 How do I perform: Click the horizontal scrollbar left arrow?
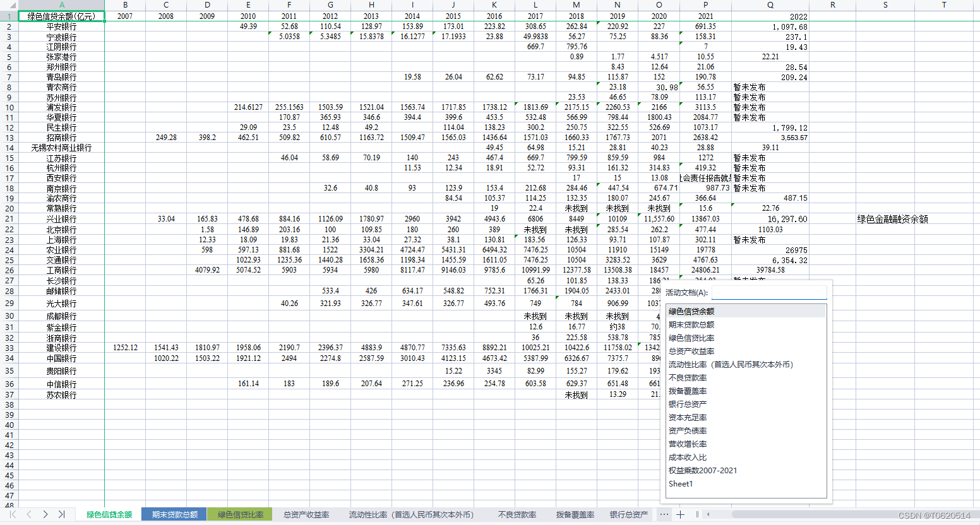click(708, 515)
